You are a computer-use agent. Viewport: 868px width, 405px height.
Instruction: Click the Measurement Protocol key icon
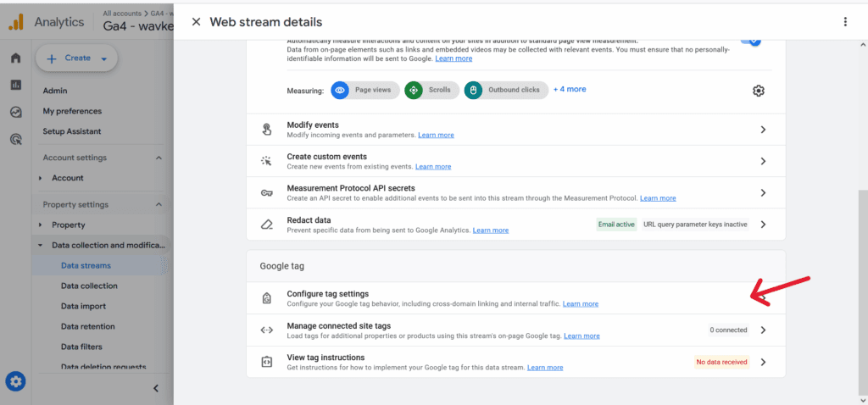pos(266,193)
